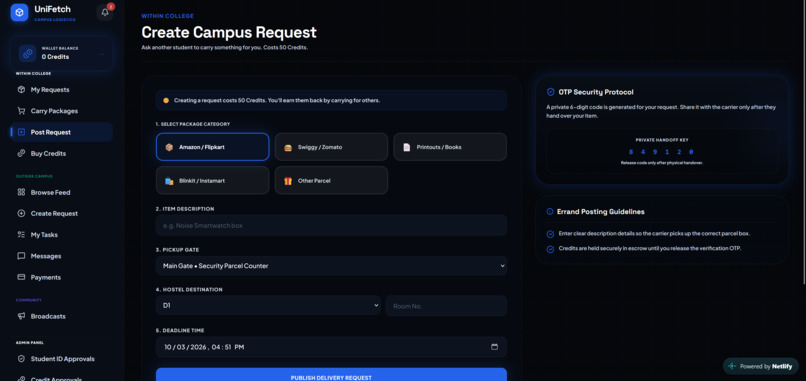Click the Deadline Time date field

[x=331, y=347]
